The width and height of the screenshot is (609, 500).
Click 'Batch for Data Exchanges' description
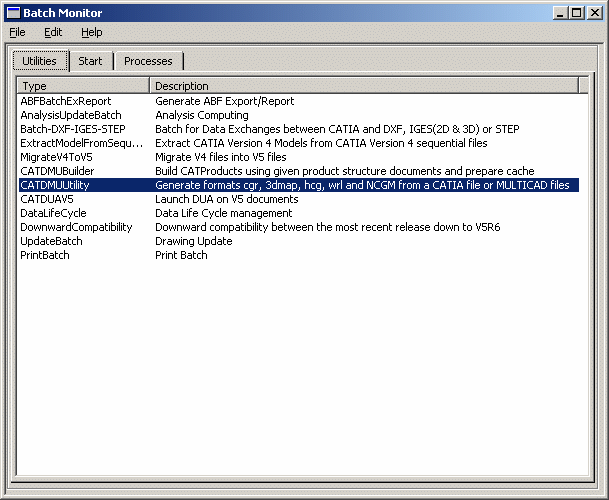click(x=337, y=129)
